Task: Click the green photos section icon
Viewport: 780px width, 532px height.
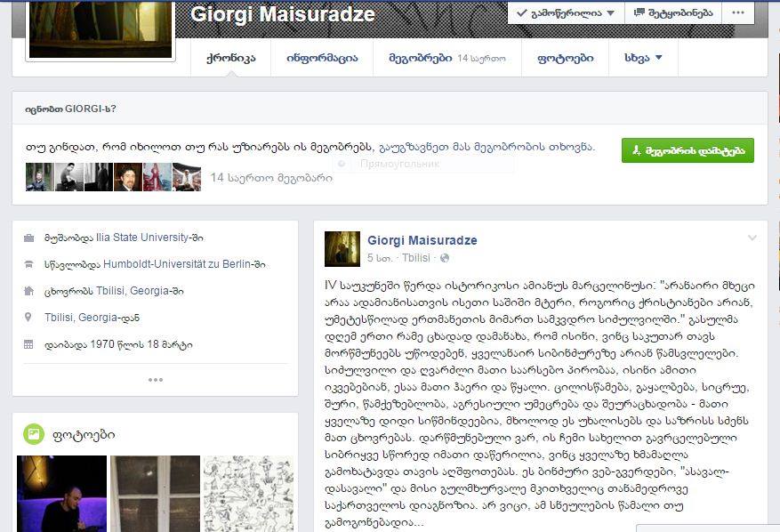Action: point(34,434)
